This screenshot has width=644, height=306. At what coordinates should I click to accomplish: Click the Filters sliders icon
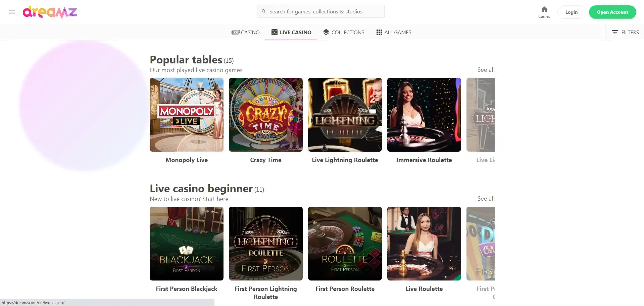[x=614, y=32]
